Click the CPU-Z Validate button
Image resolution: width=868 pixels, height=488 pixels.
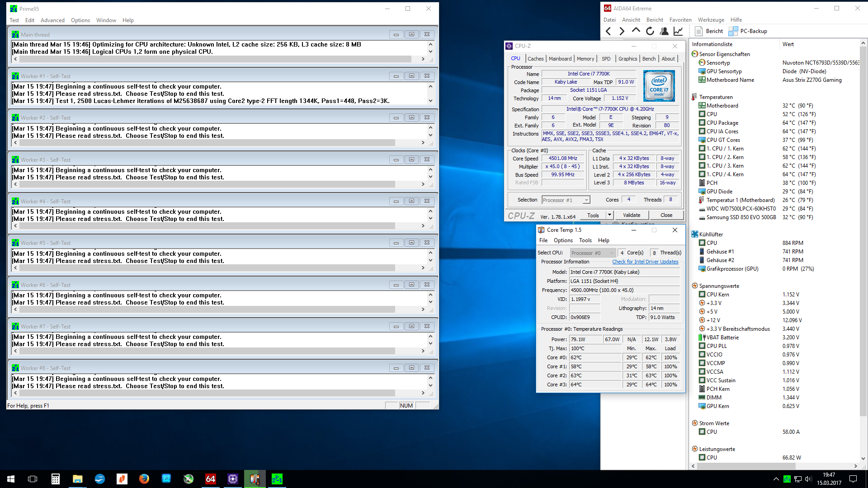(x=631, y=215)
